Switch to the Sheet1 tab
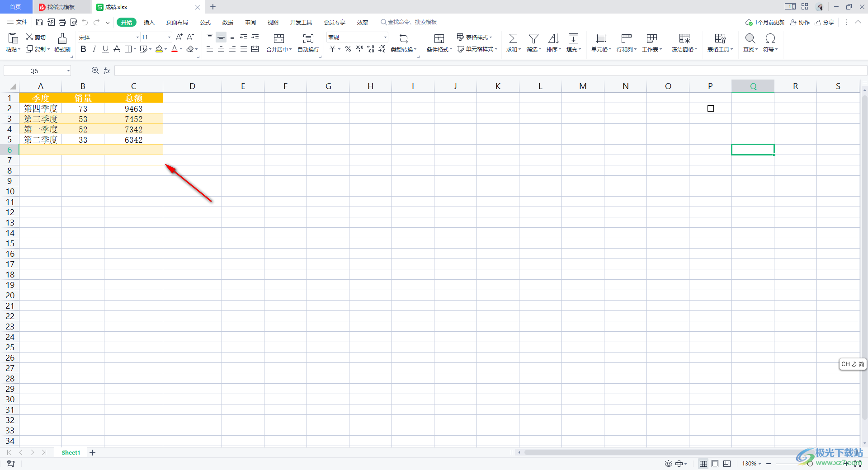The image size is (868, 470). (71, 452)
